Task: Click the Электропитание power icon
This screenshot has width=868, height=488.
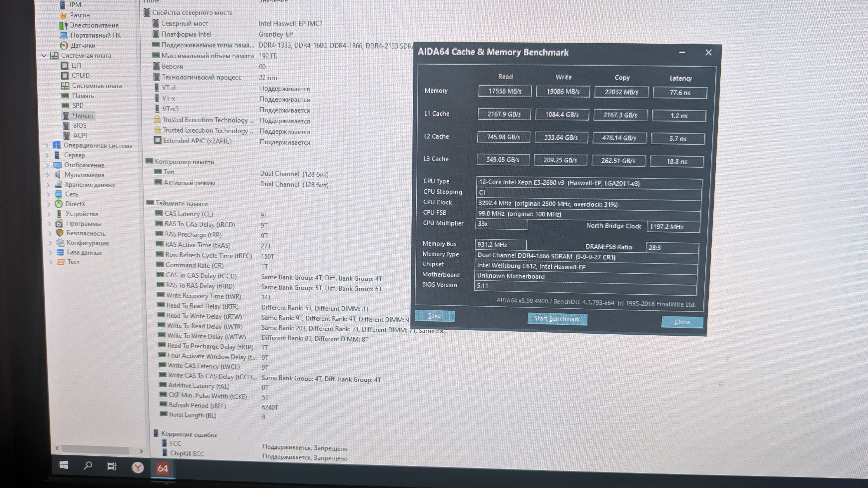Action: pos(63,25)
